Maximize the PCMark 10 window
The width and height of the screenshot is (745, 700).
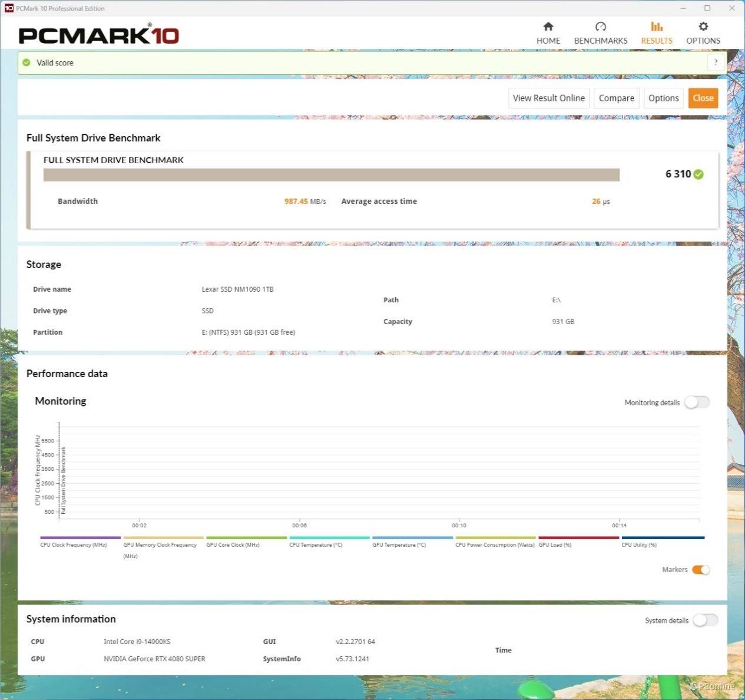pyautogui.click(x=707, y=8)
